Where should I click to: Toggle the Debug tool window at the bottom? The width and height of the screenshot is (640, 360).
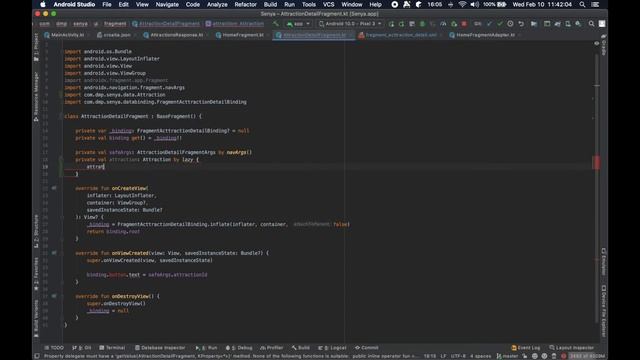(x=239, y=348)
